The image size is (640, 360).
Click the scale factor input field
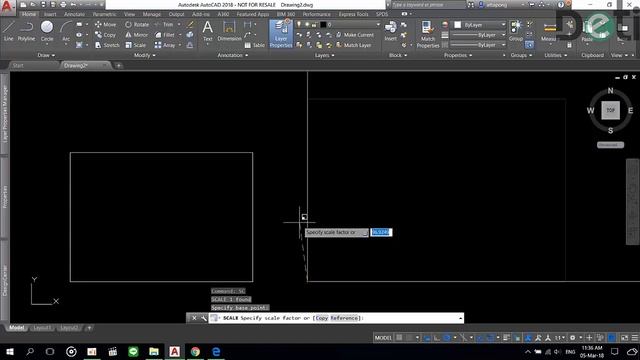[381, 232]
